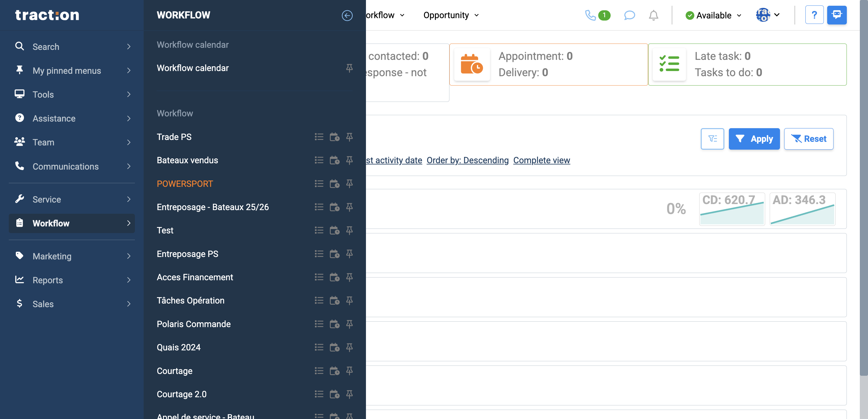Open the notifications bell
Screen dimensions: 868x419
click(653, 15)
